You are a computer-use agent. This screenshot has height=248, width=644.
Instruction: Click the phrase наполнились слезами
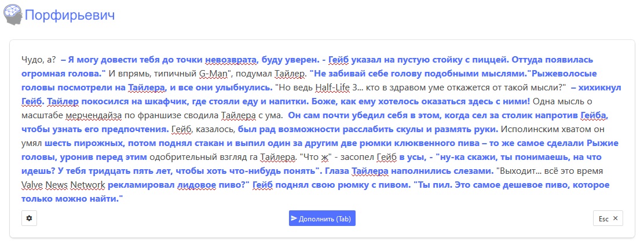(442, 171)
